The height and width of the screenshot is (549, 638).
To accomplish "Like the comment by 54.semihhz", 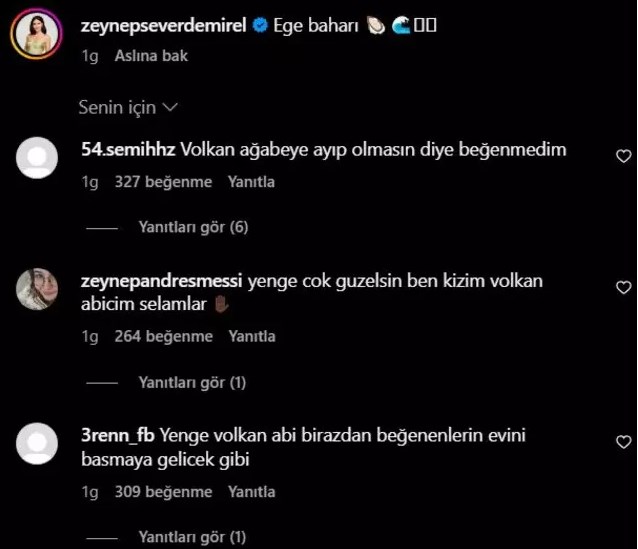I will [x=623, y=156].
